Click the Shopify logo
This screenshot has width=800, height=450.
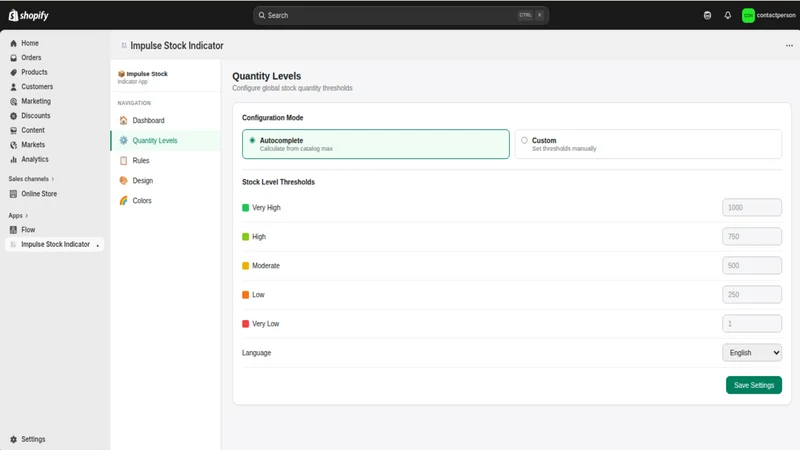(x=29, y=15)
